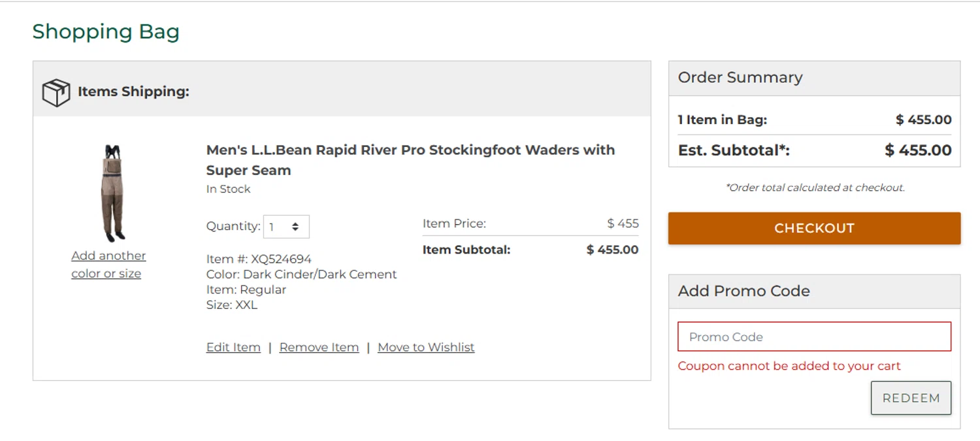Viewport: 980px width, 441px height.
Task: Select the 'Items Shipping:' label
Action: [x=133, y=91]
